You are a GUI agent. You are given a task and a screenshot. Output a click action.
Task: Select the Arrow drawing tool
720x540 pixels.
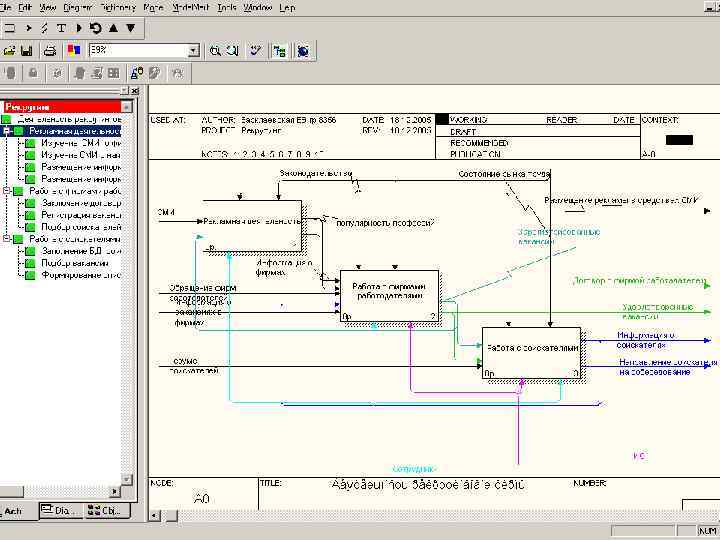click(28, 28)
